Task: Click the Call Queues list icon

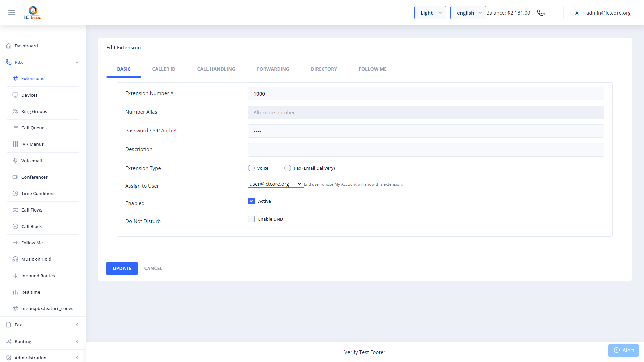Action: click(15, 128)
